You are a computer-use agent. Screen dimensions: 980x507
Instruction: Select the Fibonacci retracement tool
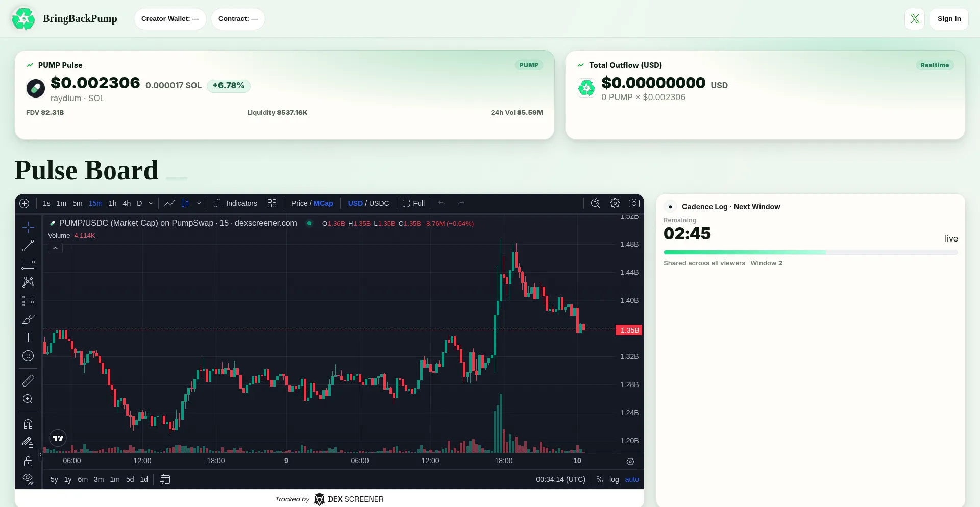28,264
